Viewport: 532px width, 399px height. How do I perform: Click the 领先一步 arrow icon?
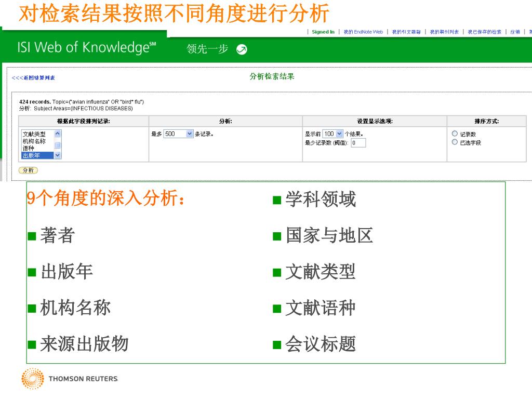point(242,49)
